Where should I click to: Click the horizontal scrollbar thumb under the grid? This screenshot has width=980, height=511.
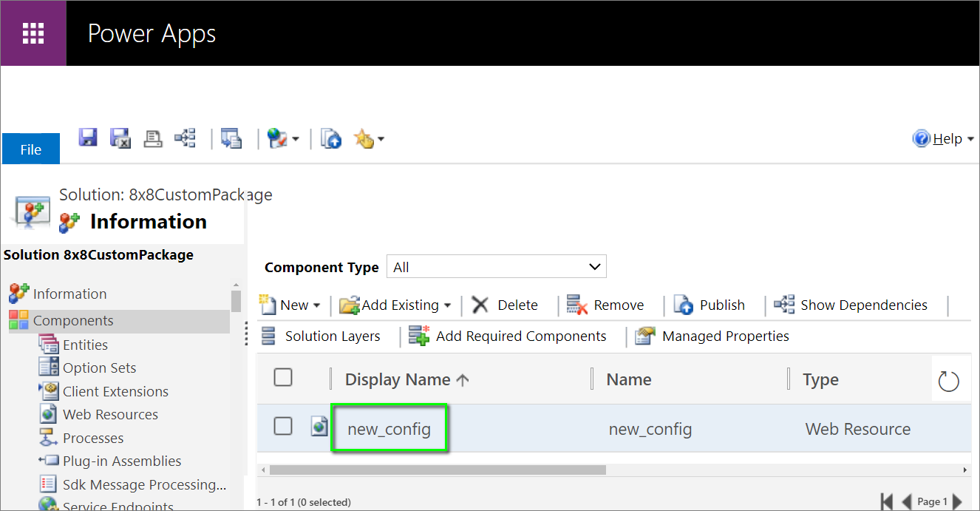[x=438, y=470]
